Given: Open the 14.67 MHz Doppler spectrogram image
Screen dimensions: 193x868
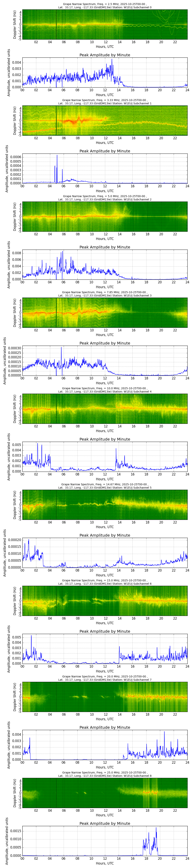Looking at the screenshot, I should point(105,504).
